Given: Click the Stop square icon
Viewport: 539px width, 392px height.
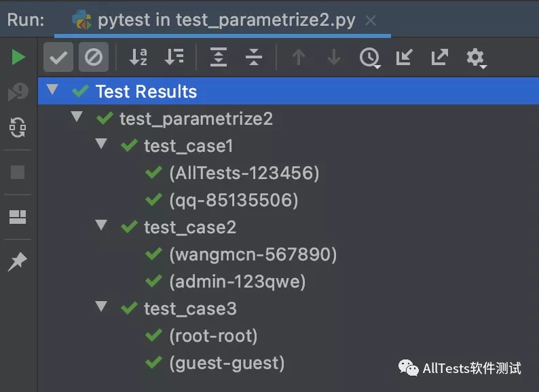Looking at the screenshot, I should (18, 172).
